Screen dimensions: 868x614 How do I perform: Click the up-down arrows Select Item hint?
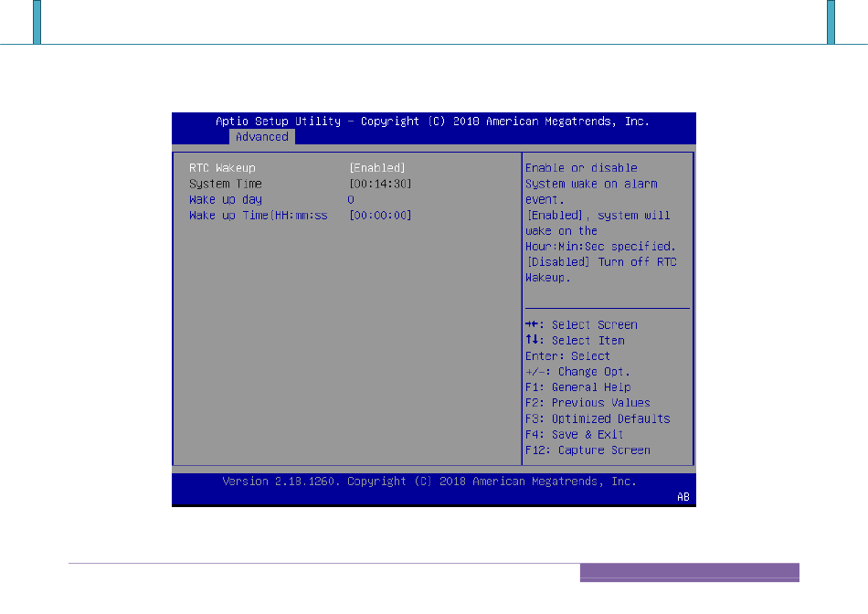pyautogui.click(x=575, y=341)
